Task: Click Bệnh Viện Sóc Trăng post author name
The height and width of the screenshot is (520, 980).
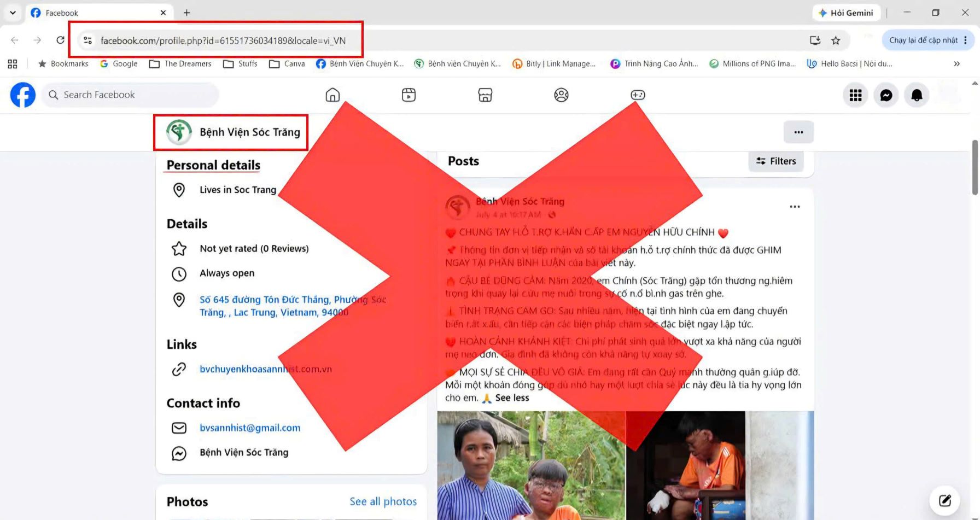Action: (520, 201)
